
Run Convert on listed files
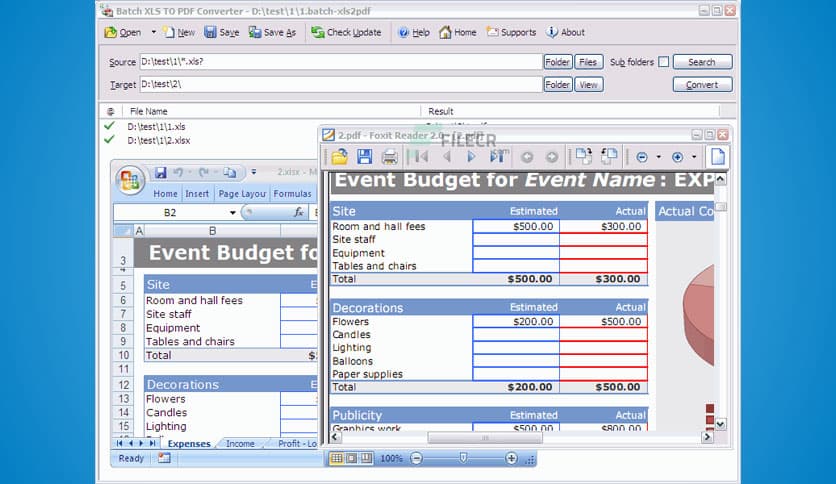[702, 85]
